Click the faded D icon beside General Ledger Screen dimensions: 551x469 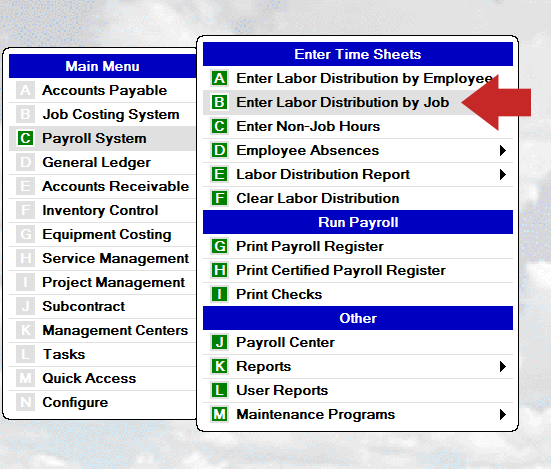pos(25,162)
